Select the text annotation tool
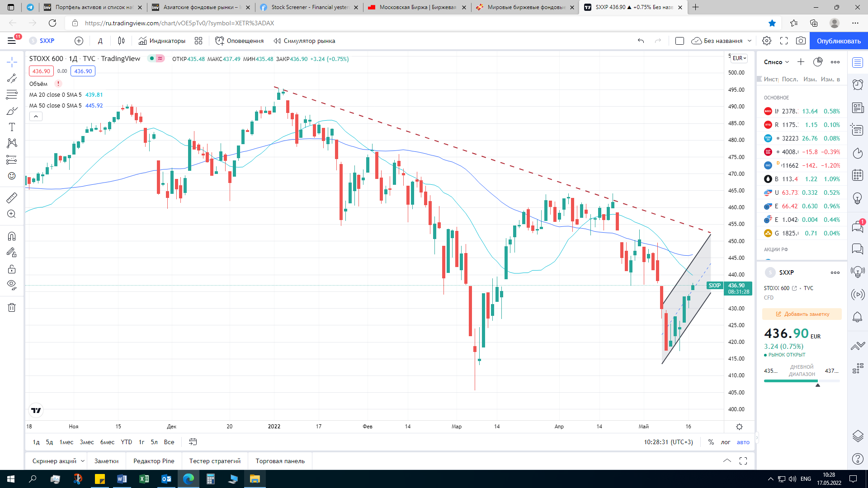Screen dimensions: 868x488 [x=12, y=127]
